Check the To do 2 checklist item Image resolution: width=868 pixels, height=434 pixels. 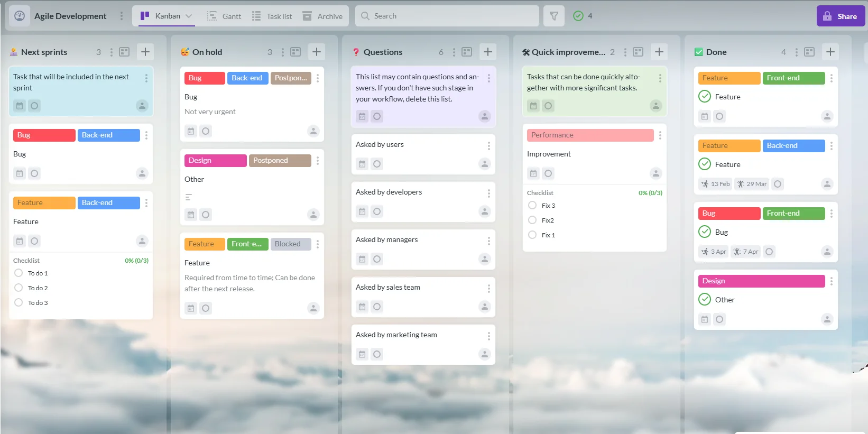19,288
